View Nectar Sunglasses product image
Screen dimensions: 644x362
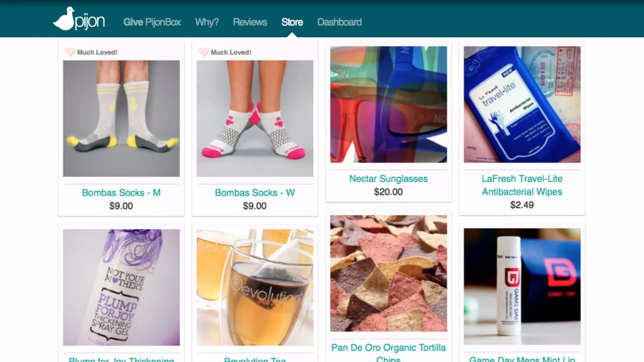(x=388, y=104)
